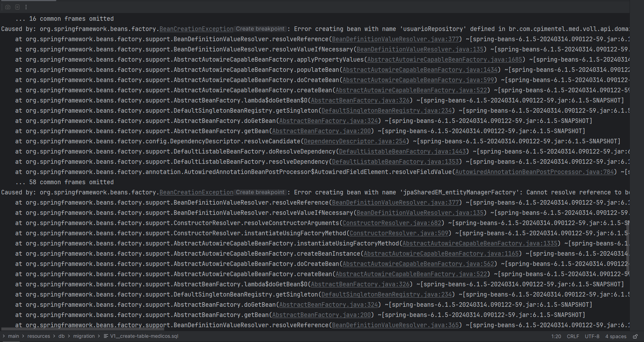Click the console's horizontal scrollbar thumb

[82, 329]
